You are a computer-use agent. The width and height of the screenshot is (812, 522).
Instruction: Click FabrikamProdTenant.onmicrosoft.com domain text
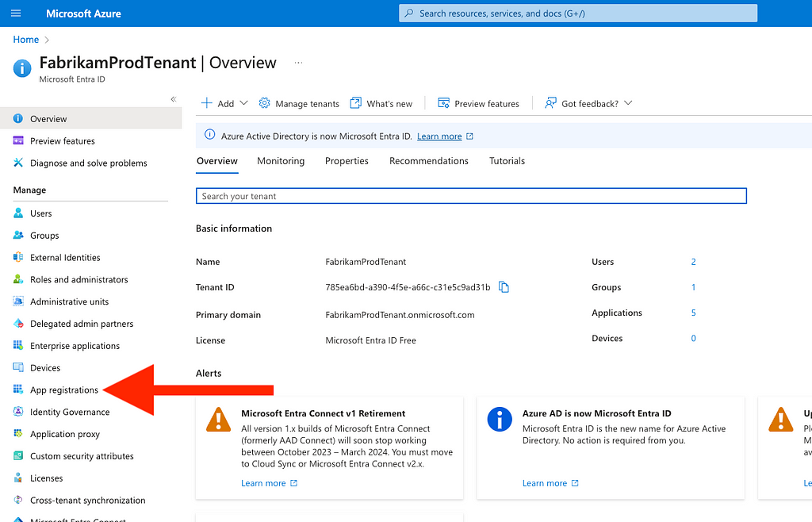400,315
